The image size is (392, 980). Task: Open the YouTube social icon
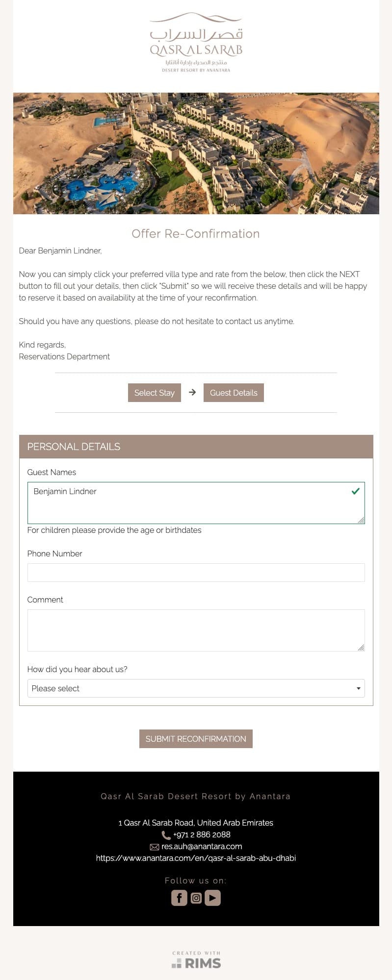212,898
